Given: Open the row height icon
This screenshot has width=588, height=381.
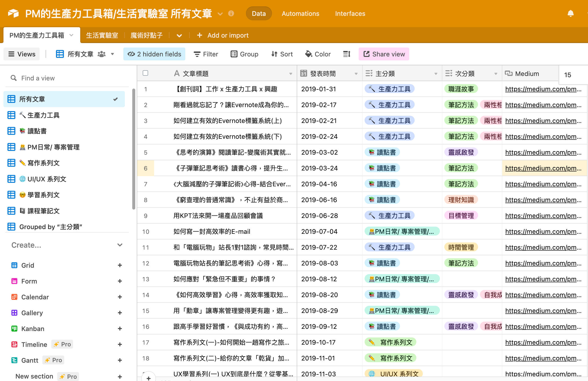Looking at the screenshot, I should pos(347,54).
